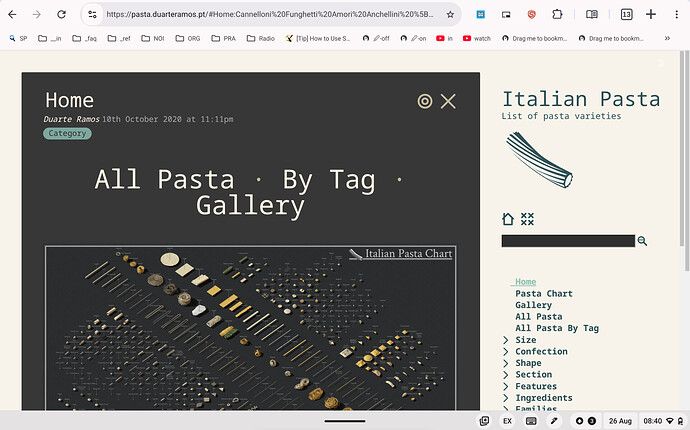690x430 pixels.
Task: Open the ORG bookmarks folder
Action: tap(188, 38)
